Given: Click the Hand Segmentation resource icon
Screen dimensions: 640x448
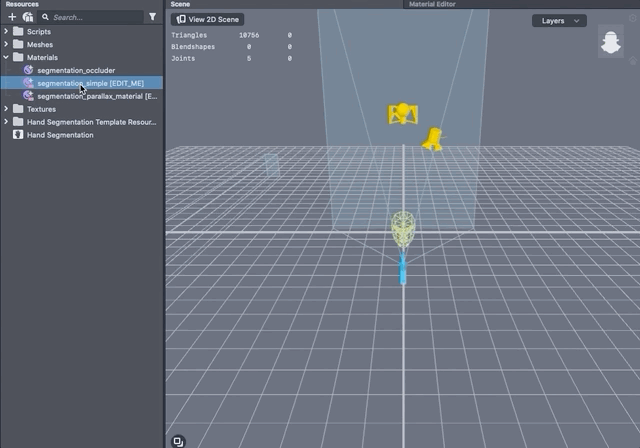Looking at the screenshot, I should point(19,135).
